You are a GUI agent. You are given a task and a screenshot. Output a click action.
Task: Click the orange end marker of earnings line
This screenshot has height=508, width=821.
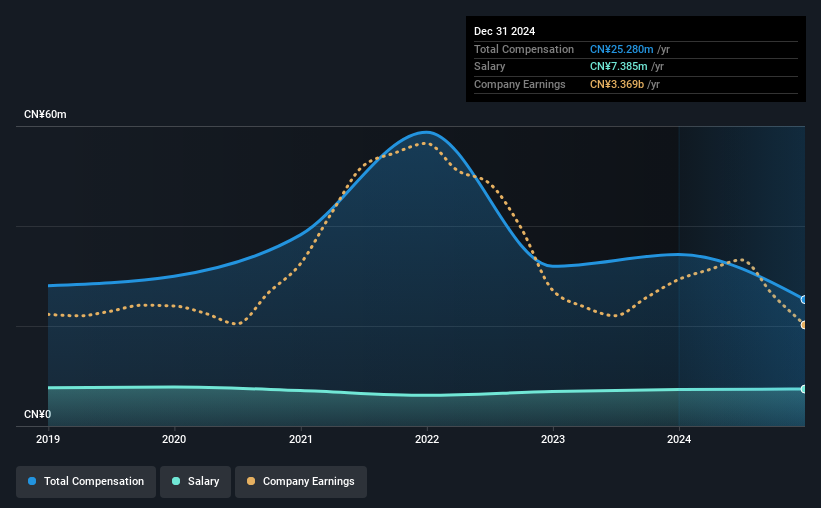pos(804,325)
